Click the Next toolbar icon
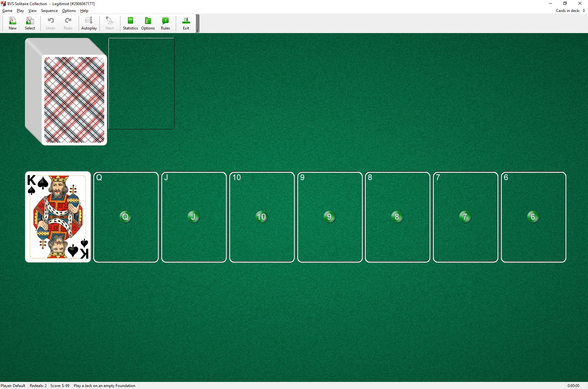This screenshot has width=588, height=389. pos(110,23)
